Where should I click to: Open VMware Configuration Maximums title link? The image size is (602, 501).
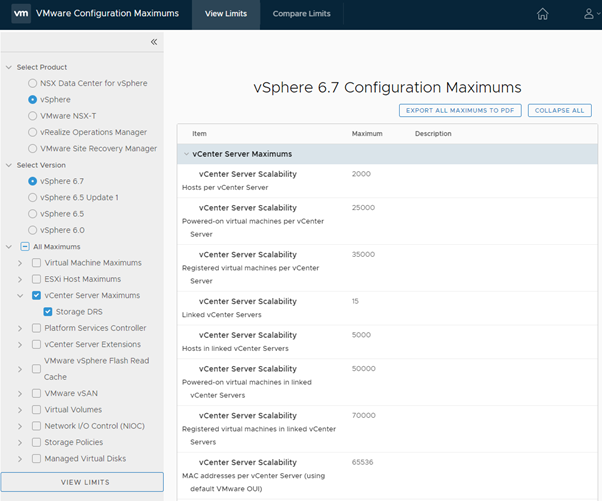(107, 13)
